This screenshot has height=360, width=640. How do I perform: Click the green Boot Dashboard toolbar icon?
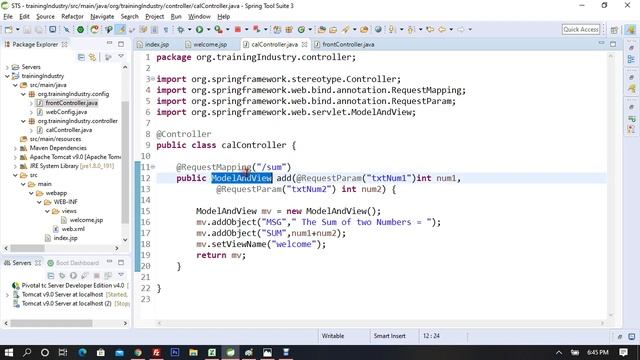pos(80,29)
